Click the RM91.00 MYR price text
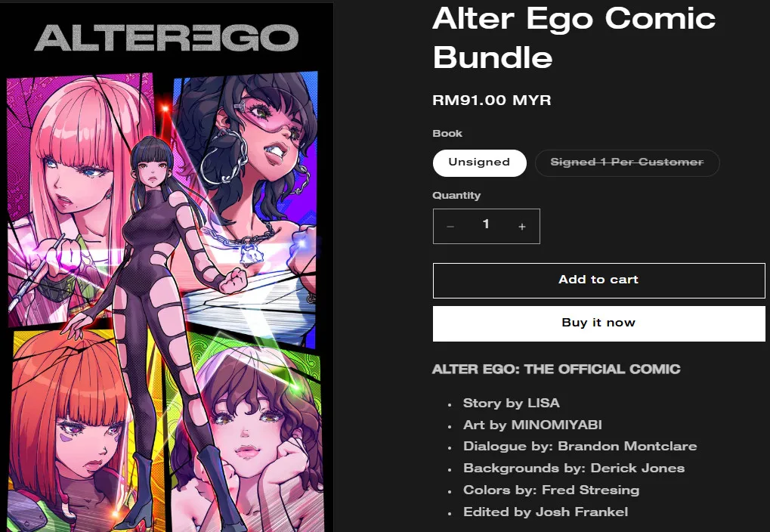770x532 pixels. 492,101
